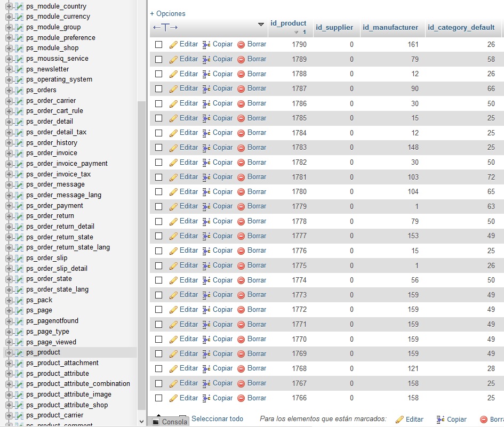Screen dimensions: 504x427
Task: Expand the ps_order_detail node
Action: [x=9, y=122]
